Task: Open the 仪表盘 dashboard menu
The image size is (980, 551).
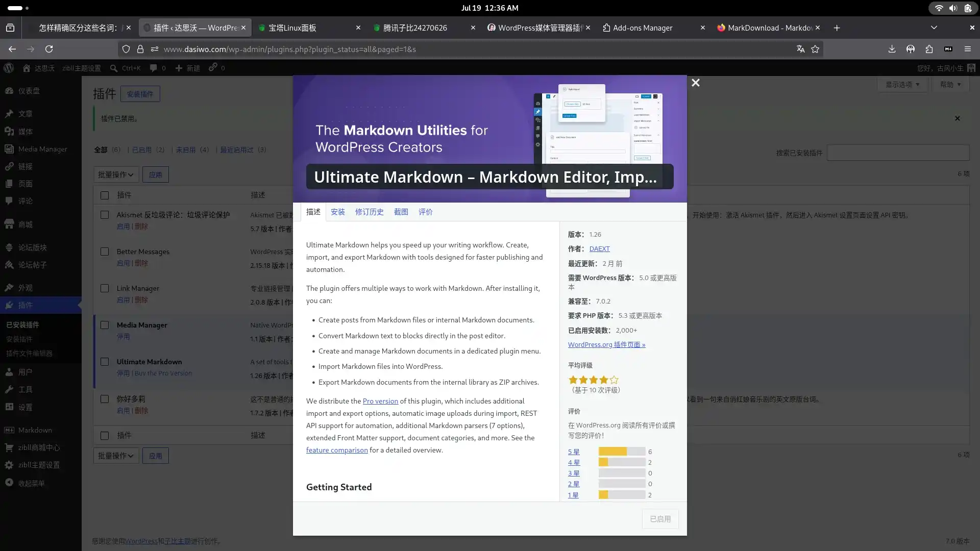Action: 41,91
